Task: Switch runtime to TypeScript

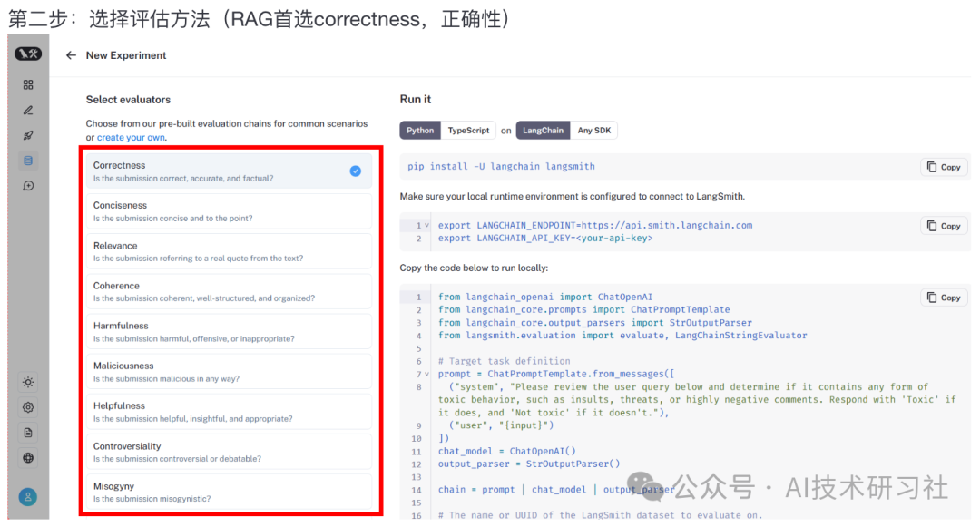Action: point(468,130)
